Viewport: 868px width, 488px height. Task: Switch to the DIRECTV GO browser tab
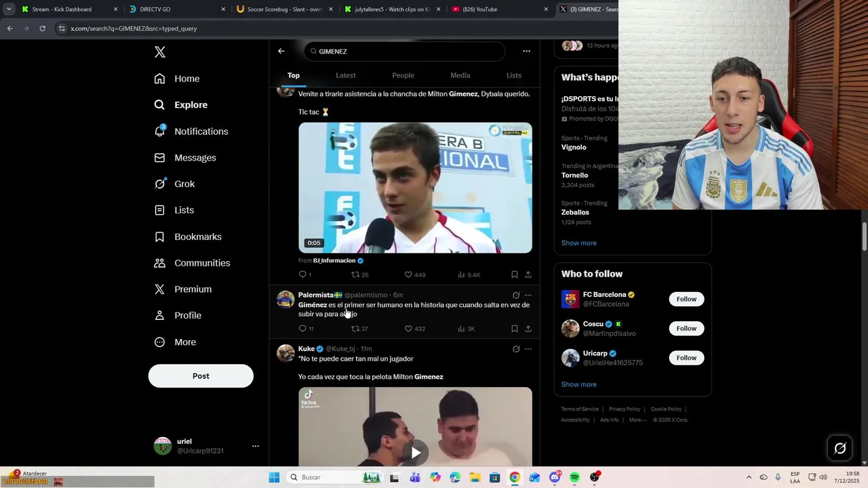pos(177,9)
